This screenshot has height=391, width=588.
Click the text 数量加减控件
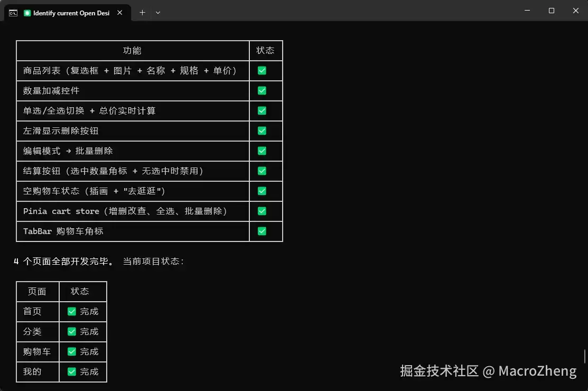(51, 91)
